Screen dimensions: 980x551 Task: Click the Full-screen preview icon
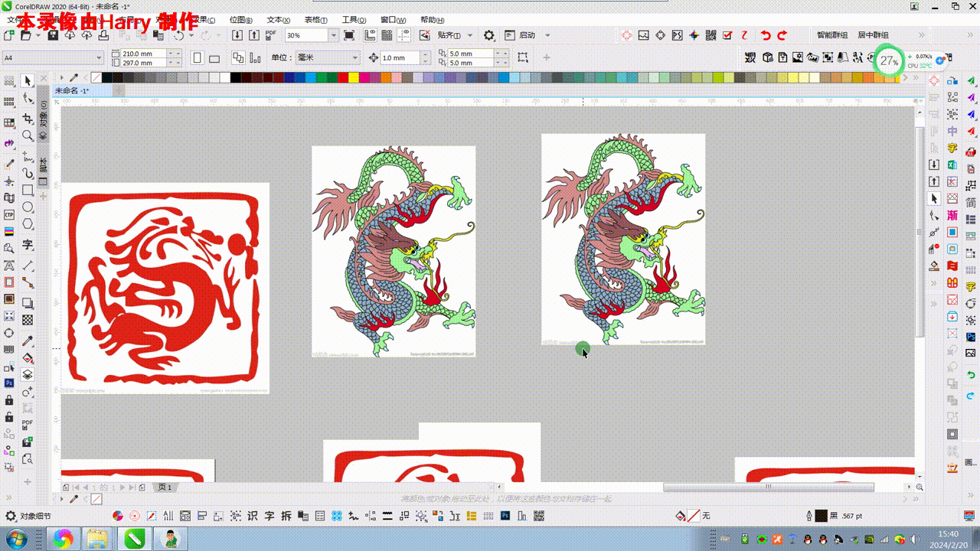(x=349, y=35)
